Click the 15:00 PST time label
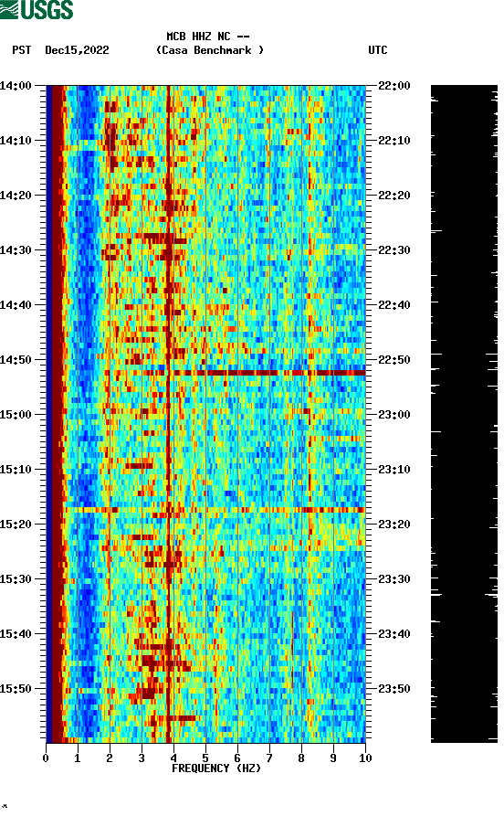Image resolution: width=504 pixels, height=816 pixels. coord(16,415)
